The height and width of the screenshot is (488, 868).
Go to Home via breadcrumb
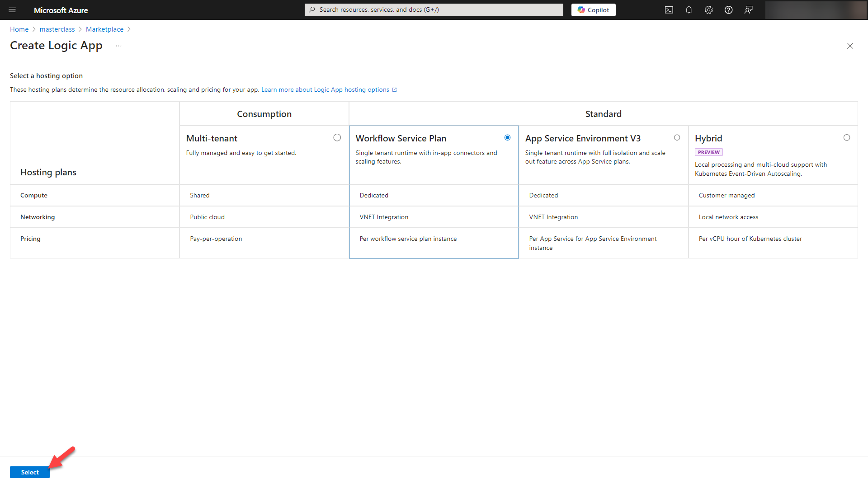click(19, 29)
